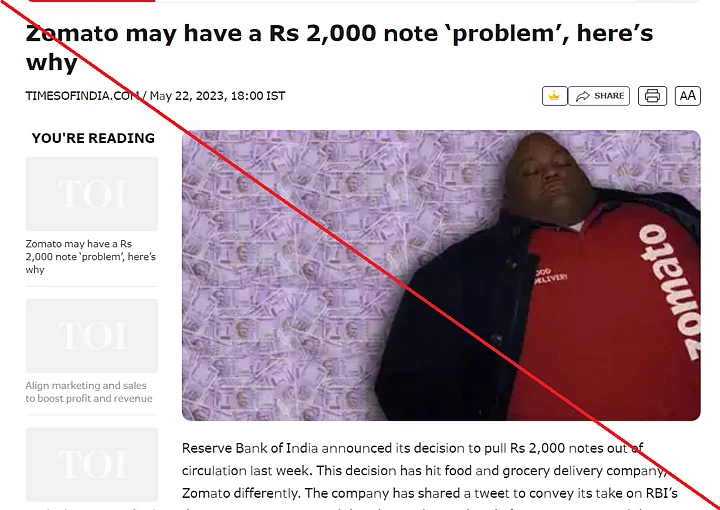Open 'Align marketing and sales' sidebar link
This screenshot has width=720, height=510.
point(89,392)
